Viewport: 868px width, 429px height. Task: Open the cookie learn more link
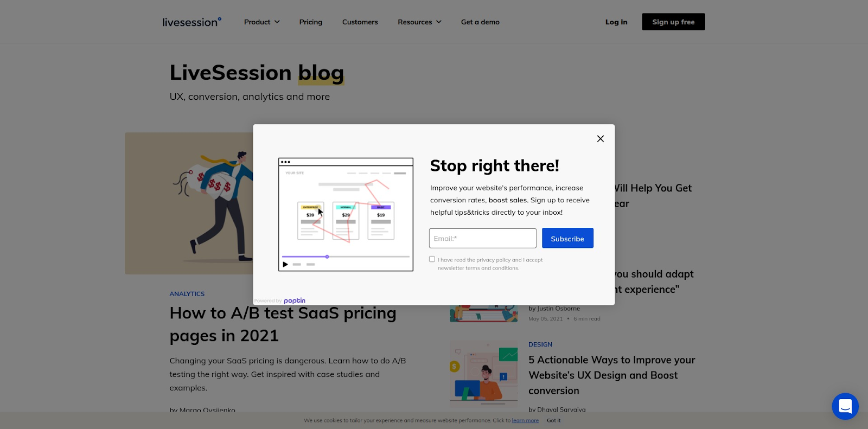[x=525, y=420]
